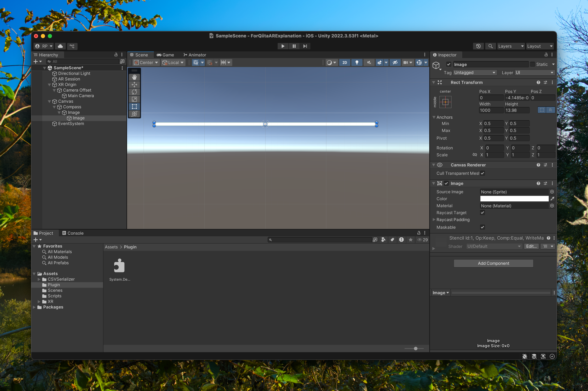Screen dimensions: 588x391
Task: Open Undo History clock icon
Action: click(x=478, y=46)
